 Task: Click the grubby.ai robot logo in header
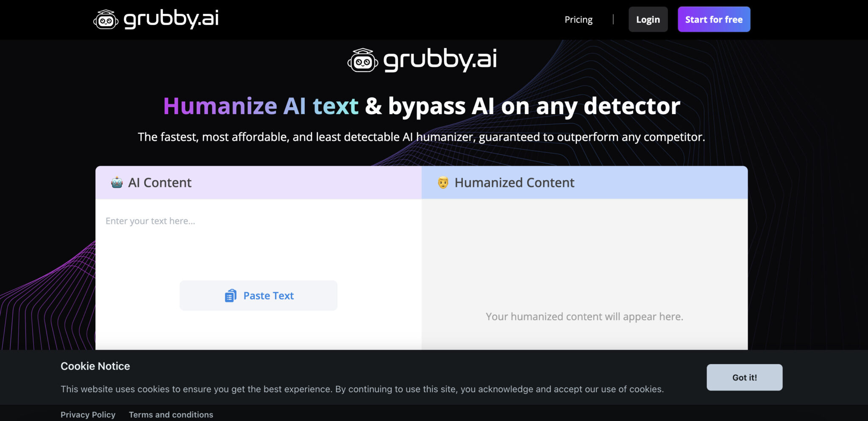point(106,20)
